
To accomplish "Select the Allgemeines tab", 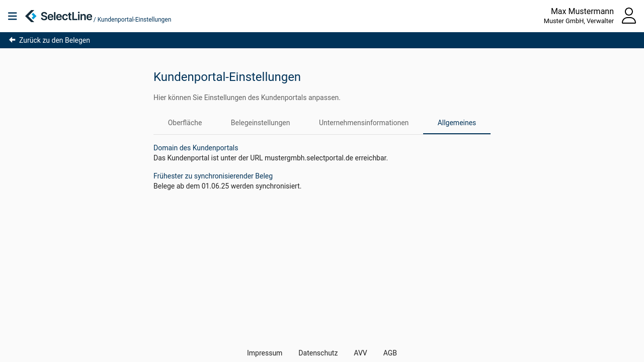I will point(456,123).
